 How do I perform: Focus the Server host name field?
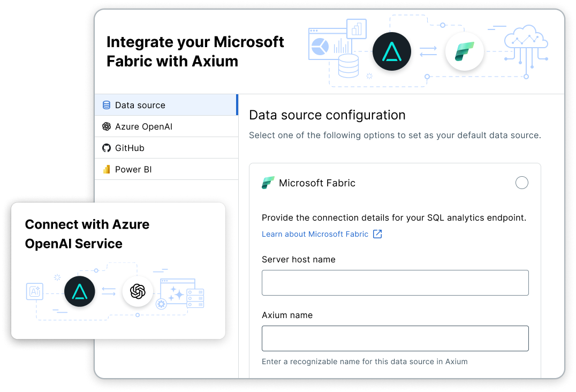(395, 283)
